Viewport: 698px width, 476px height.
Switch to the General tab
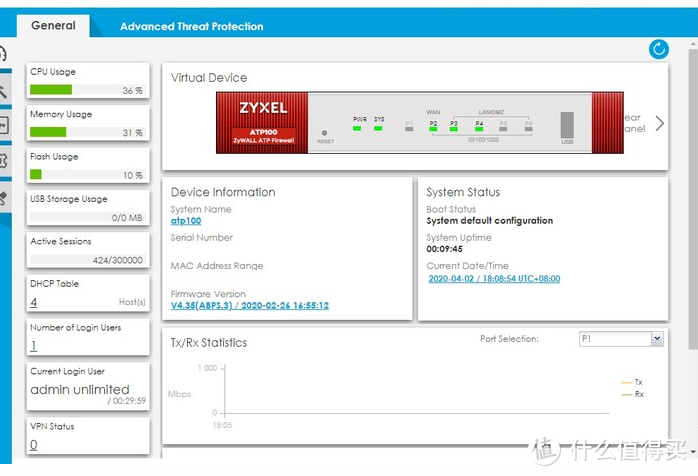53,26
